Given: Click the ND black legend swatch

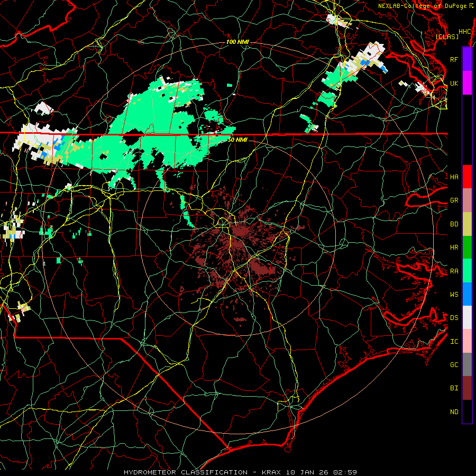Looking at the screenshot, I should [467, 411].
